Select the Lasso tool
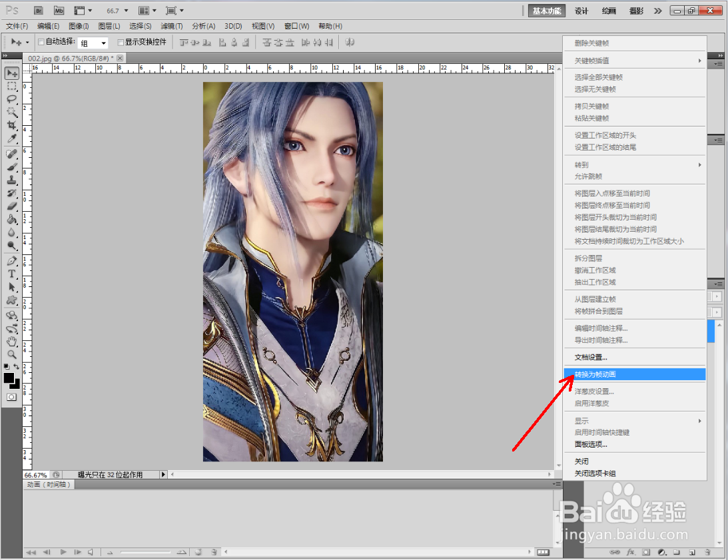The image size is (728, 560). click(11, 99)
